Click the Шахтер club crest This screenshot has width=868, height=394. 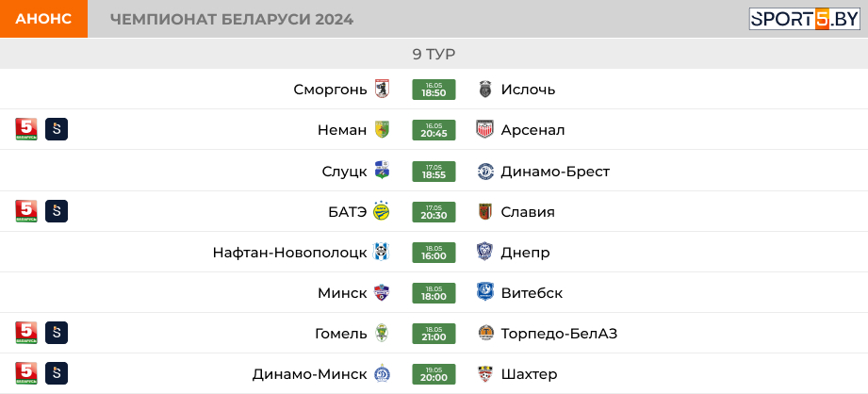484,374
